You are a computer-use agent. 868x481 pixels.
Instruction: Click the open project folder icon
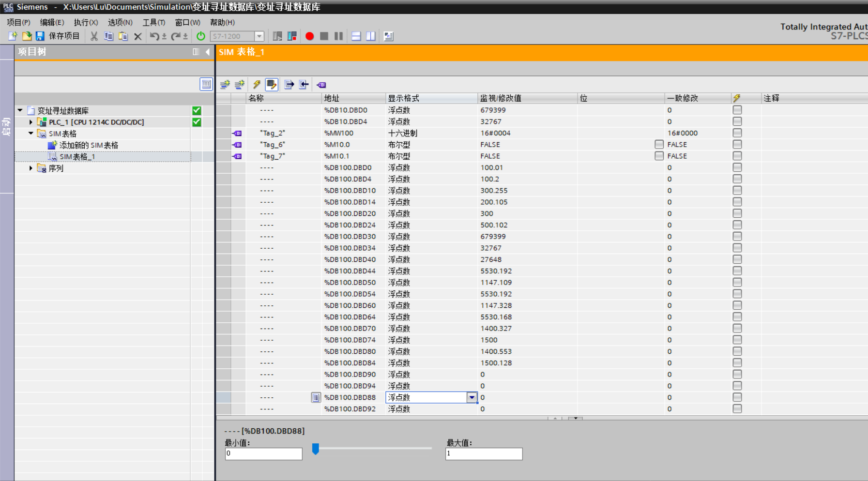pyautogui.click(x=27, y=36)
